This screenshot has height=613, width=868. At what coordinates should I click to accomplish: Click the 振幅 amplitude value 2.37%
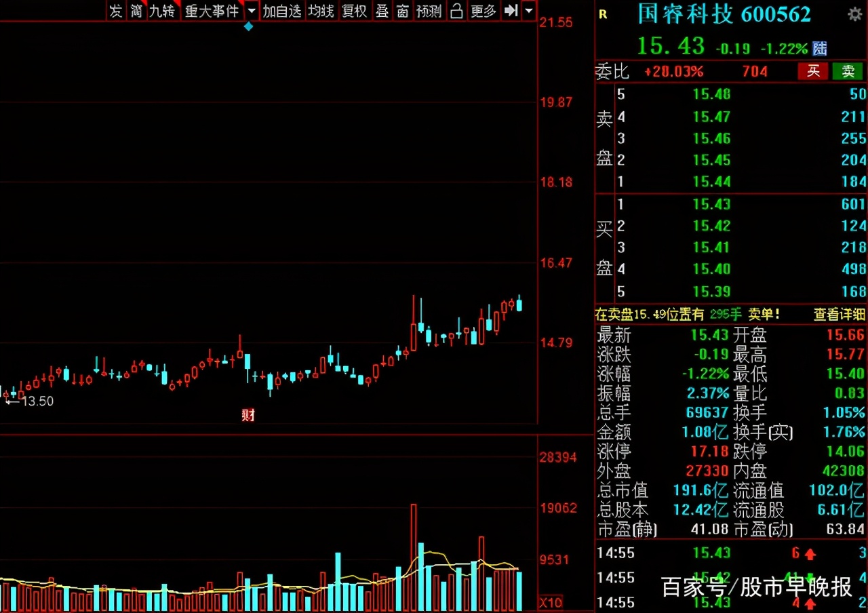coord(707,393)
